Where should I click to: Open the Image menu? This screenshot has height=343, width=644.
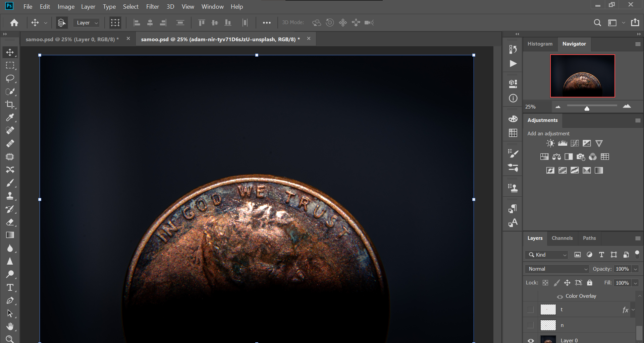(x=66, y=7)
